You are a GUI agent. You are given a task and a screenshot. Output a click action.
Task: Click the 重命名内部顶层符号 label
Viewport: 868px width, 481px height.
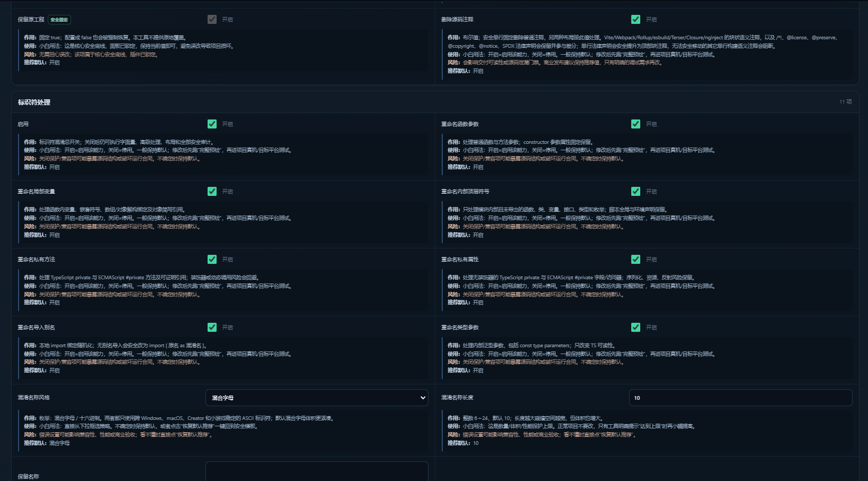tap(465, 192)
